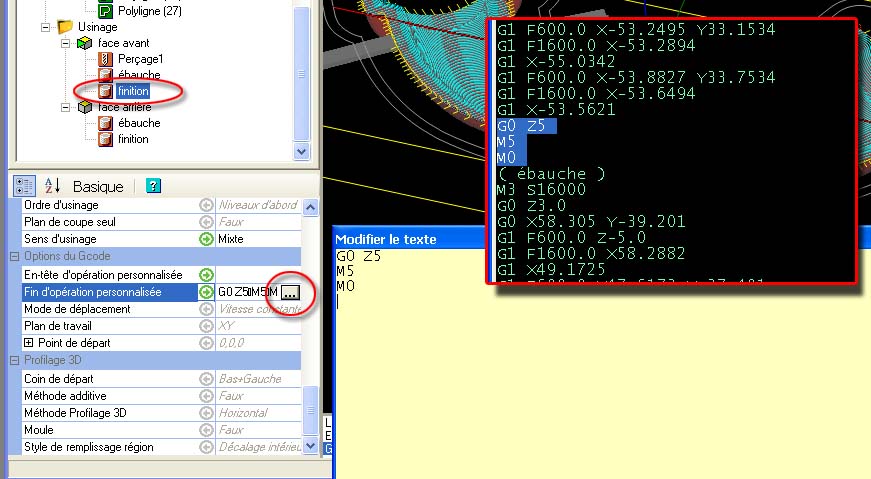
Task: Collapse the Options du Gcode section
Action: [x=15, y=257]
